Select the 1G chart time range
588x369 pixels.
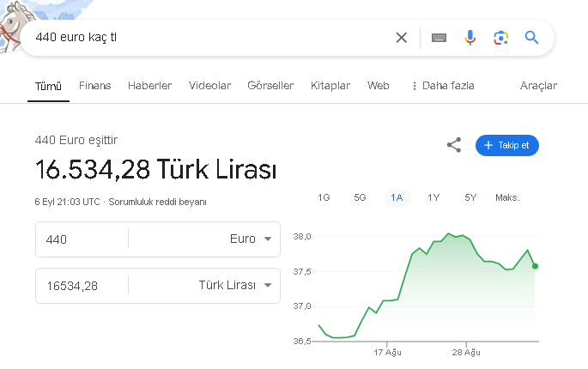pos(324,197)
